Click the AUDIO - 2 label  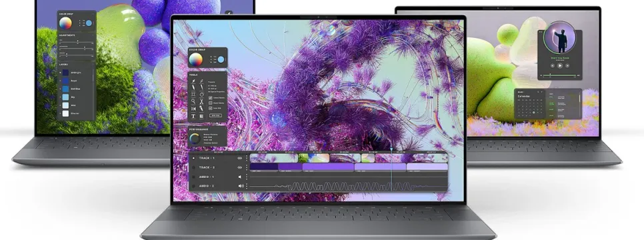point(207,186)
